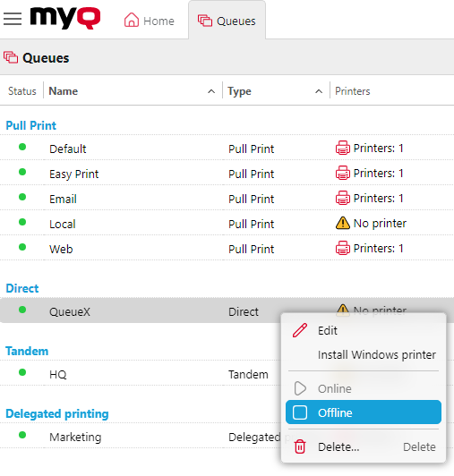Image resolution: width=454 pixels, height=476 pixels.
Task: Click the Online play icon
Action: (x=300, y=388)
